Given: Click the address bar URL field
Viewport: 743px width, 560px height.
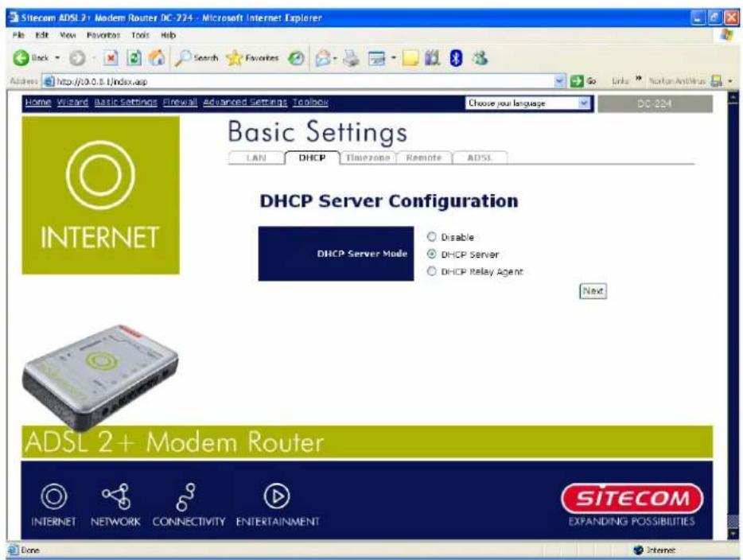Looking at the screenshot, I should tap(304, 81).
